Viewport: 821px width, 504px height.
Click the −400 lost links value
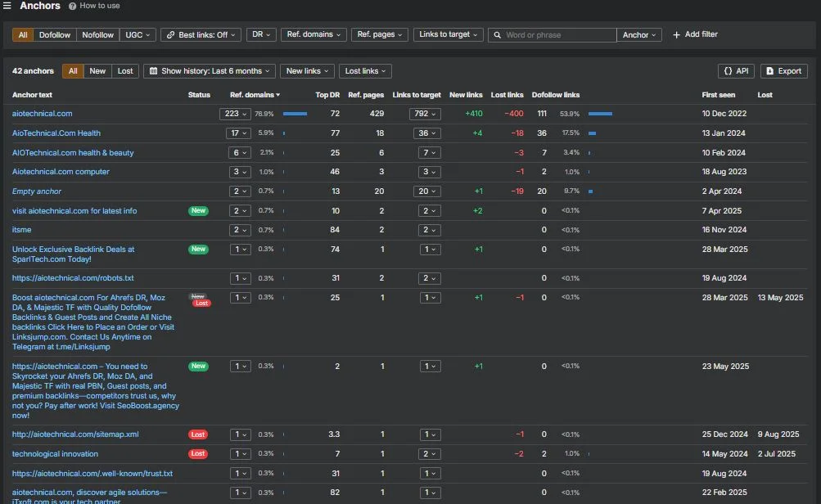pos(514,114)
